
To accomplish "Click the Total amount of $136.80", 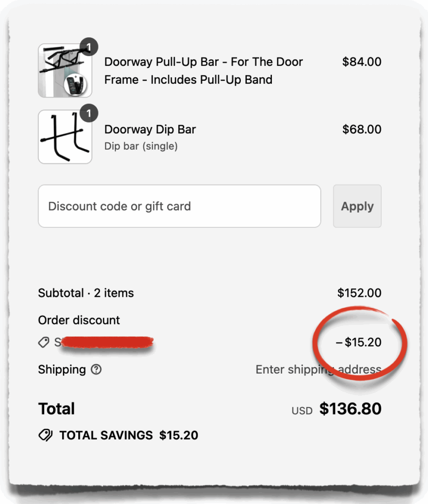I will 351,409.
